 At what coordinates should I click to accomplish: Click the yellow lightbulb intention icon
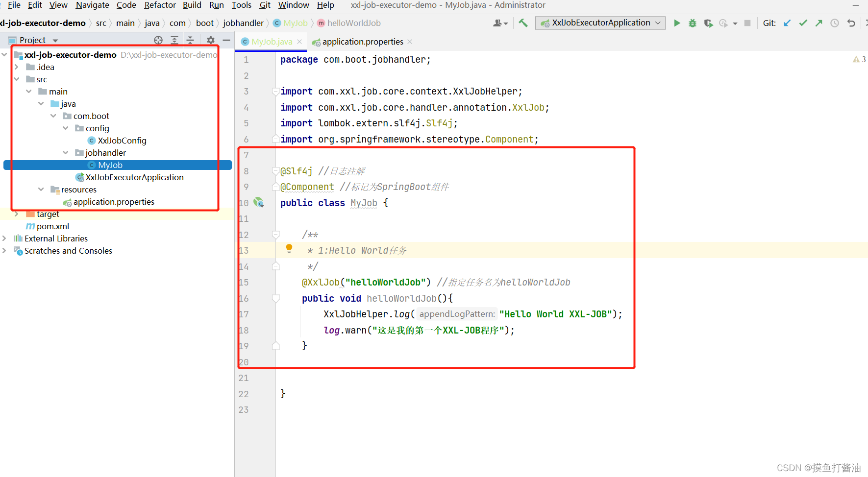289,249
